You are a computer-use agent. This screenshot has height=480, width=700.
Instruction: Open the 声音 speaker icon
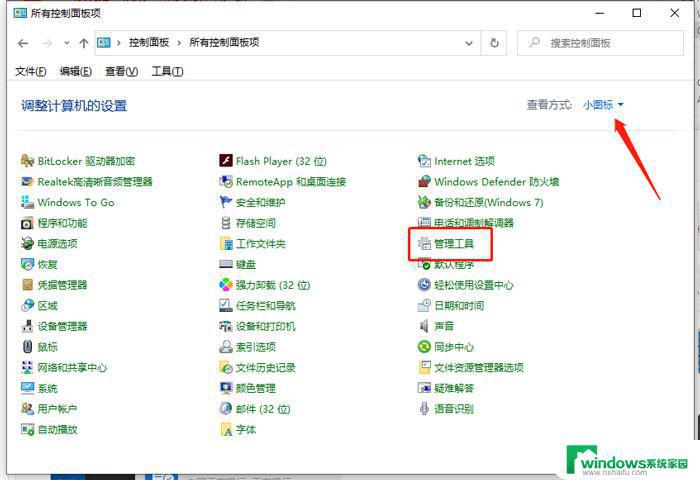[424, 326]
